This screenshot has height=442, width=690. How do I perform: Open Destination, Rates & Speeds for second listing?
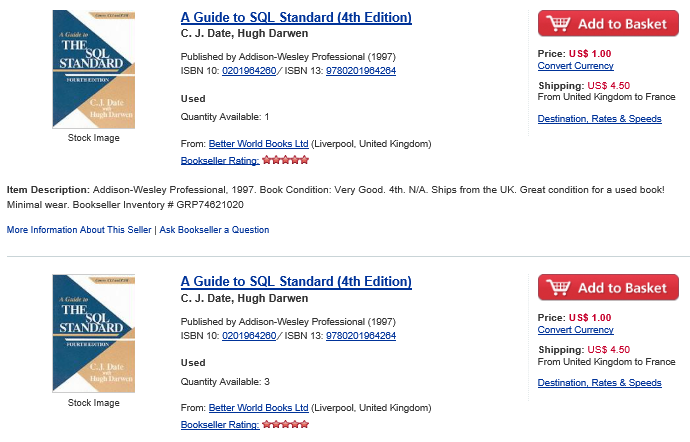(599, 383)
